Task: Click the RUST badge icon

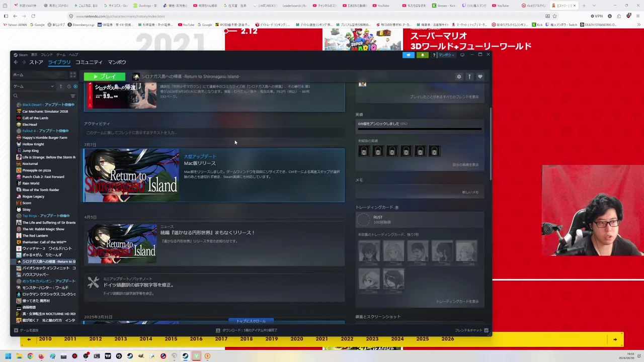Action: 363,219
